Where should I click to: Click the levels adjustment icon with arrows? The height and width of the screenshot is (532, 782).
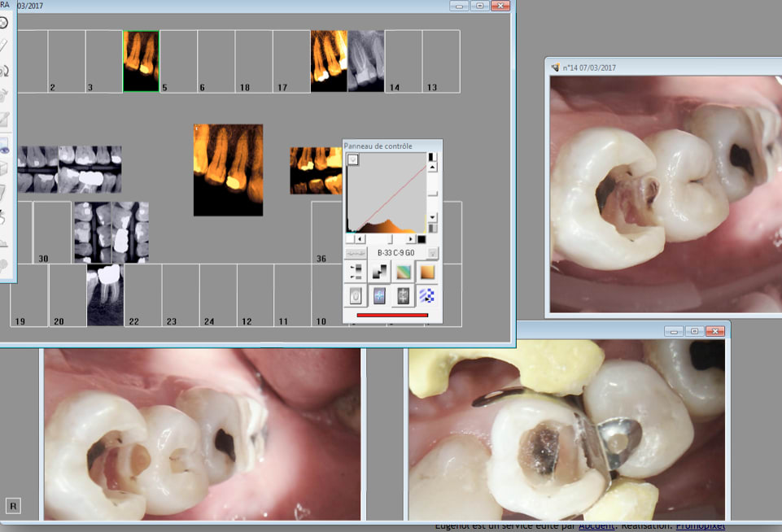point(356,273)
